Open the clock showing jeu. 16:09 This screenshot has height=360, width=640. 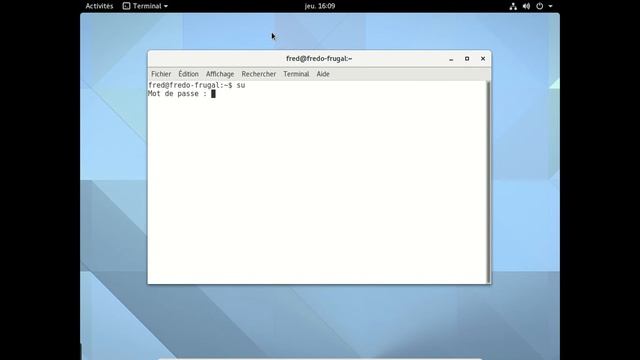320,6
